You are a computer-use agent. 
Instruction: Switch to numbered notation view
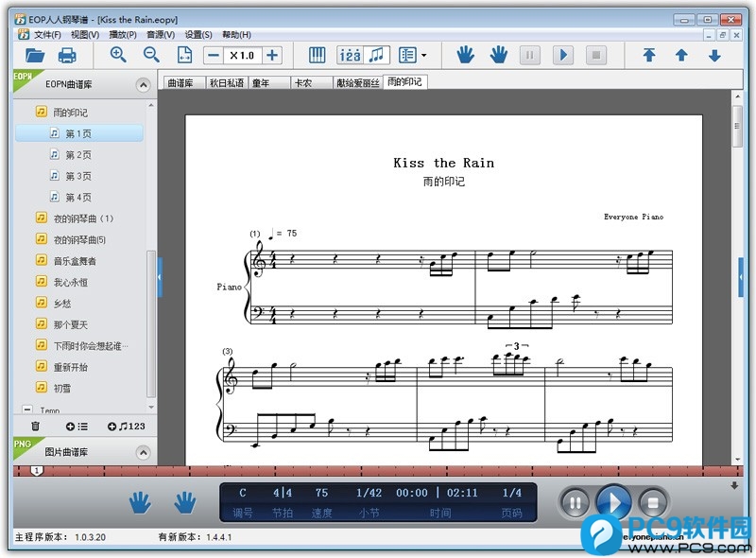pyautogui.click(x=350, y=55)
